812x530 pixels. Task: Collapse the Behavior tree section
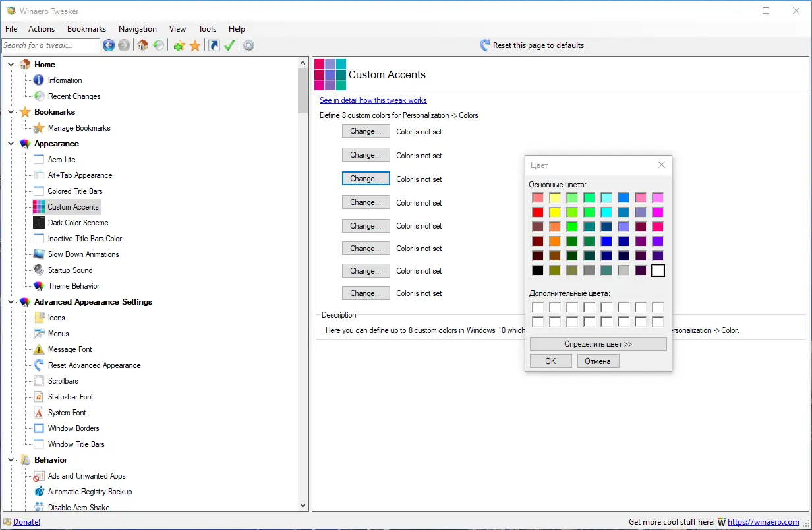[x=11, y=460]
